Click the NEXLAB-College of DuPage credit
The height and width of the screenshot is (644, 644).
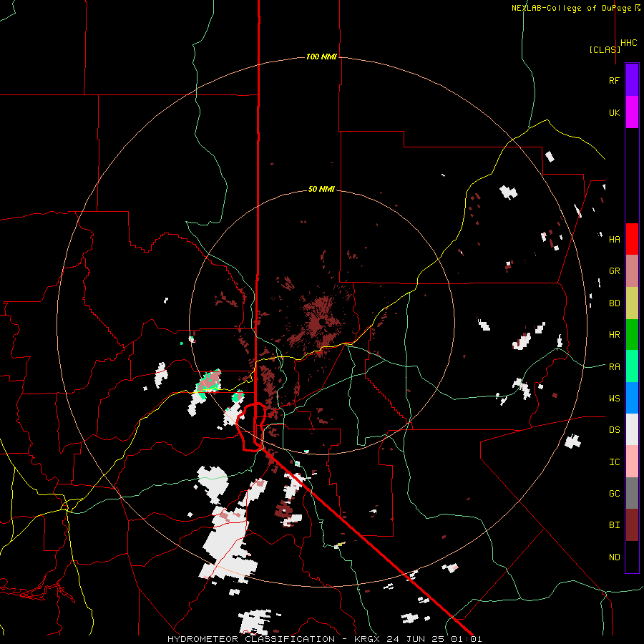[571, 8]
